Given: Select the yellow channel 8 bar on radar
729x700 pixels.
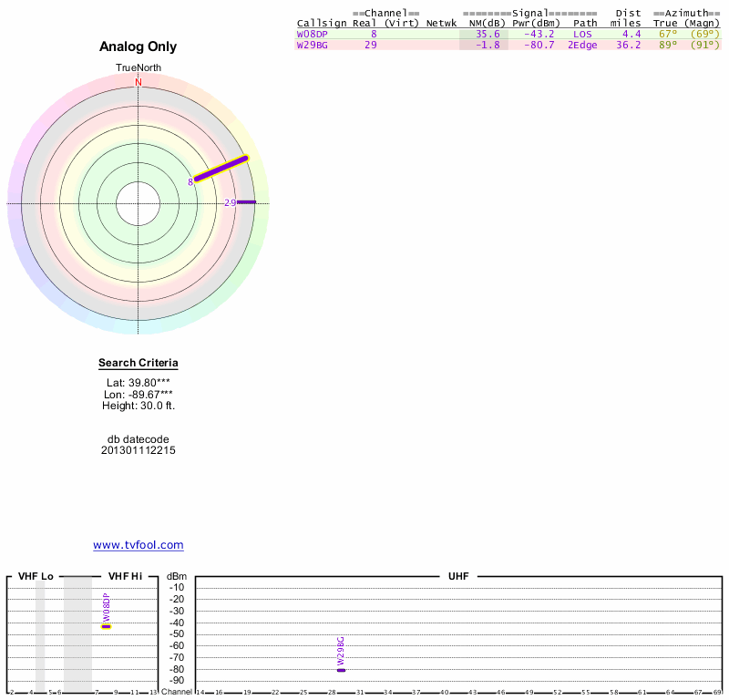Looking at the screenshot, I should point(221,170).
